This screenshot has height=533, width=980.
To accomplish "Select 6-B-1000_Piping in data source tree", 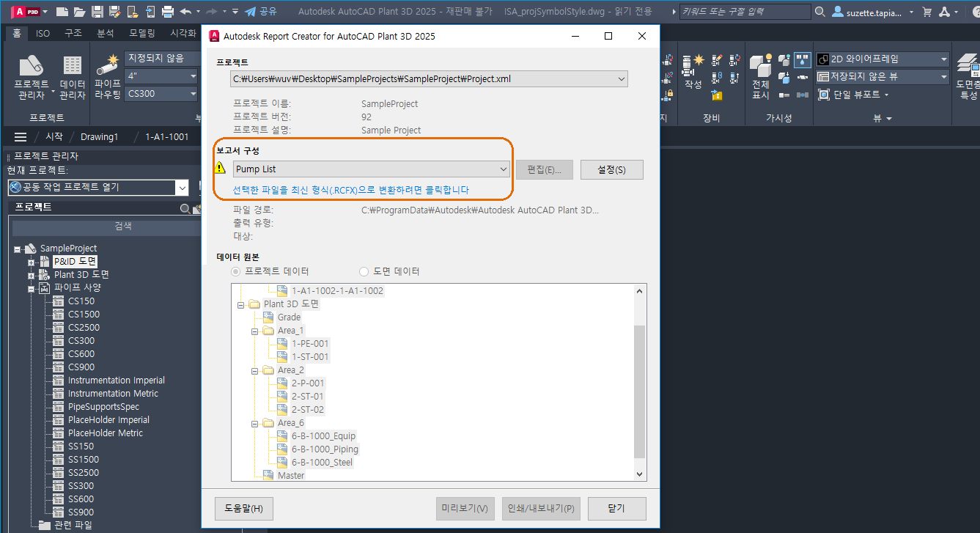I will click(x=325, y=449).
